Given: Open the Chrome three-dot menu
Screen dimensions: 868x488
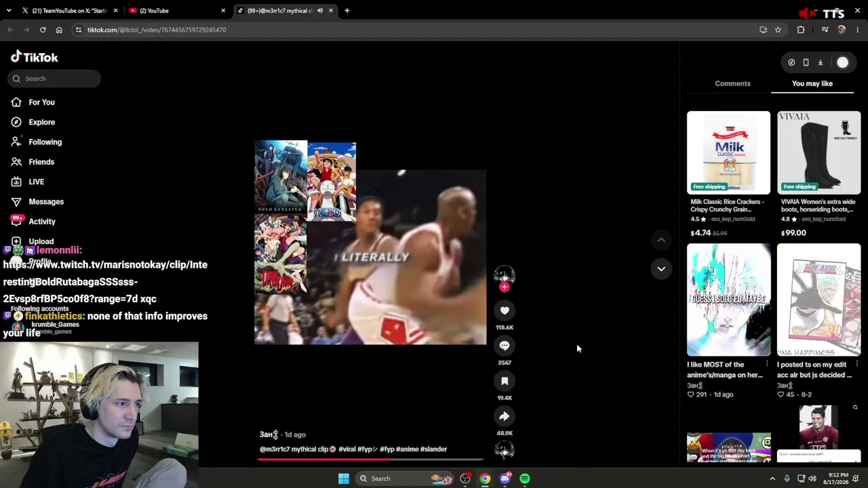Looking at the screenshot, I should point(858,30).
